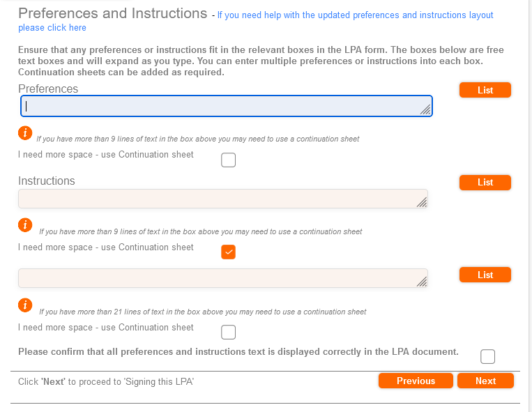The width and height of the screenshot is (532, 412).
Task: Click the info icon below the Preferences box
Action: coord(24,132)
